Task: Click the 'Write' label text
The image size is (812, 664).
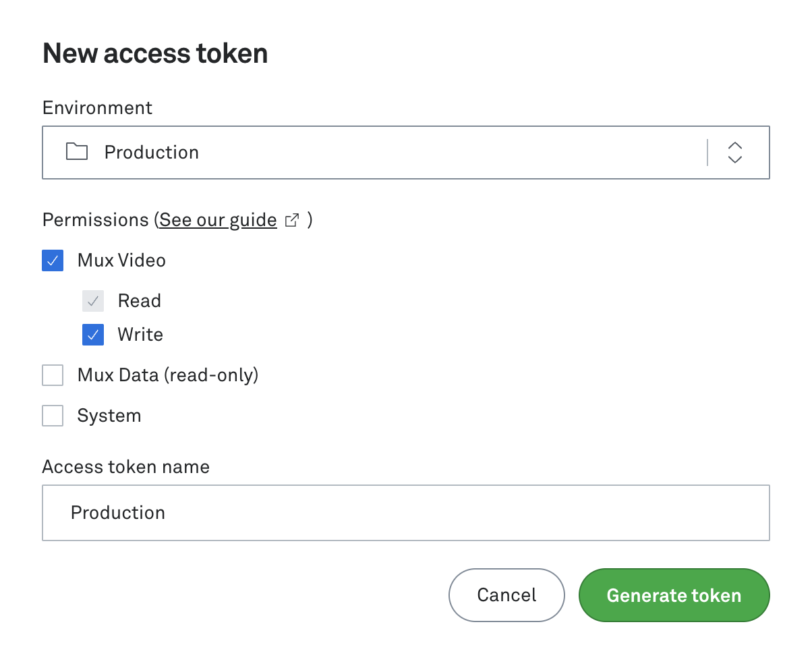Action: pos(140,335)
